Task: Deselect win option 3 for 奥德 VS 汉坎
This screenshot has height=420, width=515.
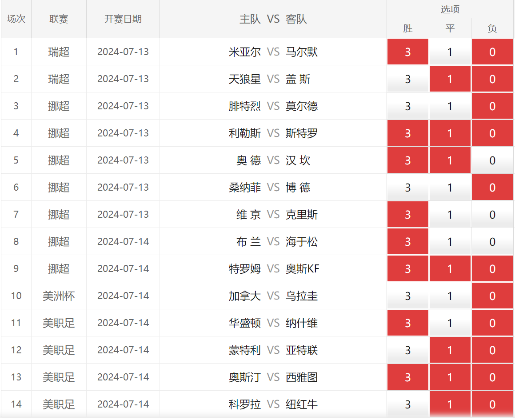Action: 407,160
